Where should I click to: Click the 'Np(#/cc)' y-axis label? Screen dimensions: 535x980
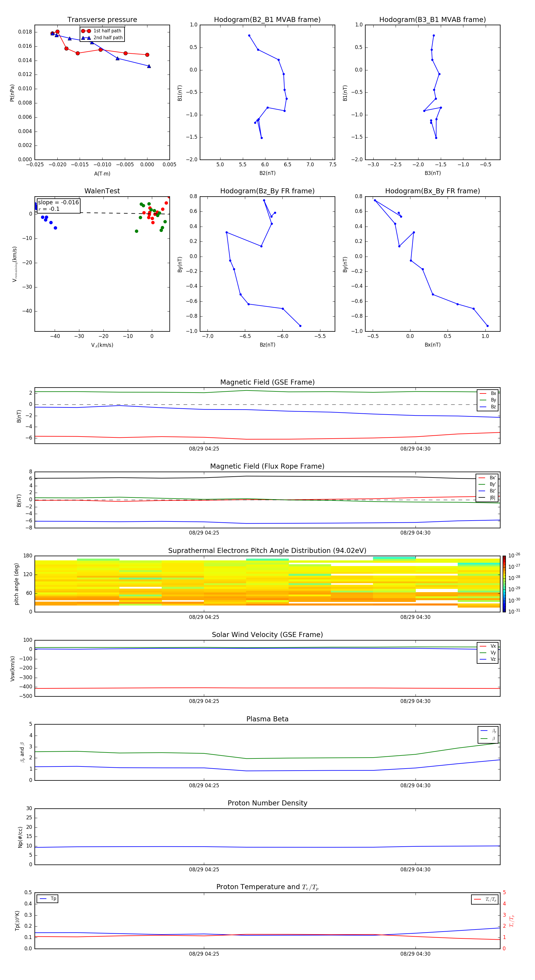(x=20, y=837)
